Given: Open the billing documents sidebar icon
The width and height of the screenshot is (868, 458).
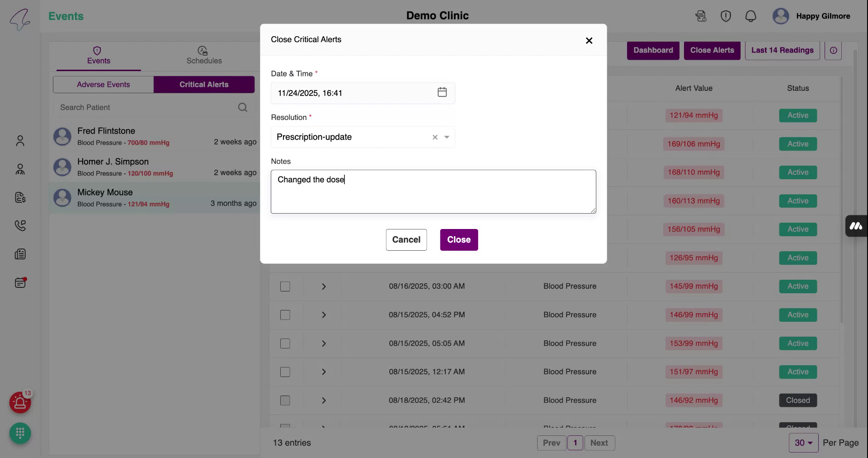Looking at the screenshot, I should click(20, 198).
